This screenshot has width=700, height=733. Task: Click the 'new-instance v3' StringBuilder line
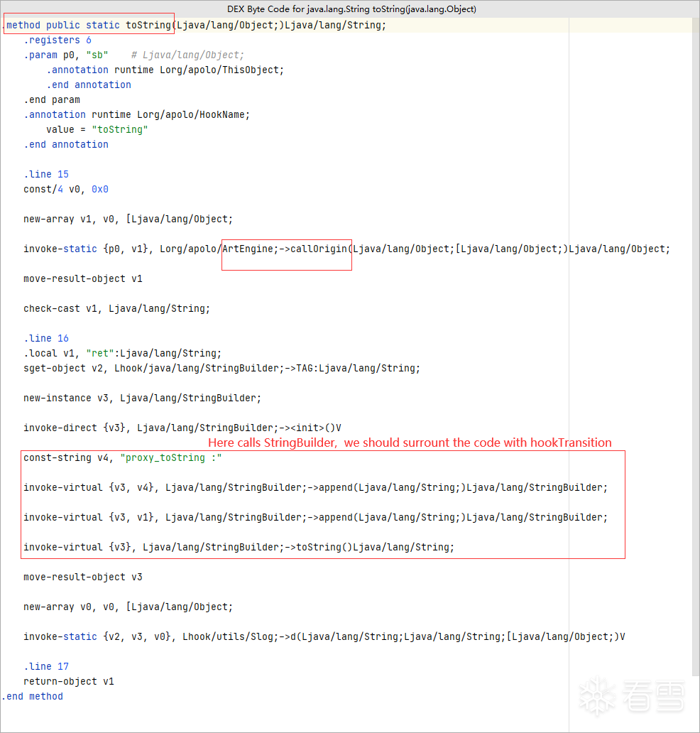[x=142, y=398]
